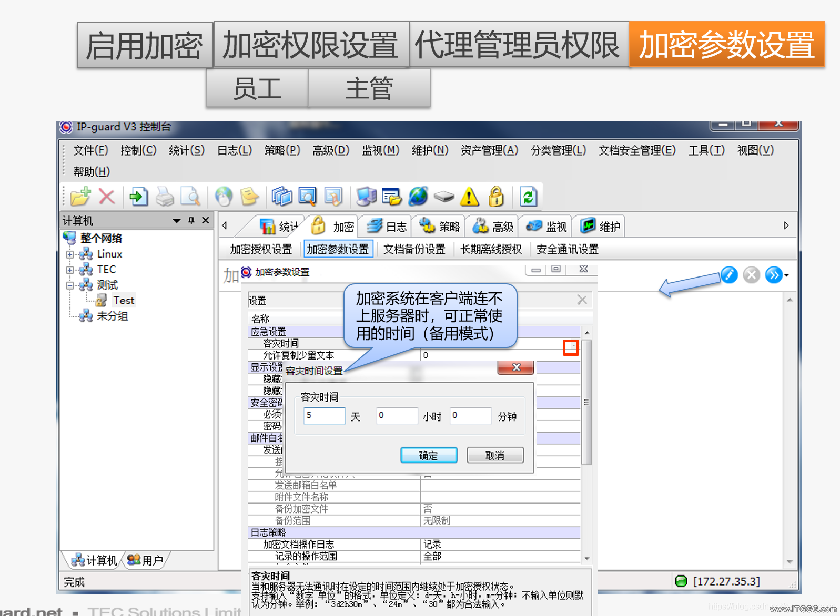Select the 加密文档操作日志 row
840x616 pixels.
[414, 545]
